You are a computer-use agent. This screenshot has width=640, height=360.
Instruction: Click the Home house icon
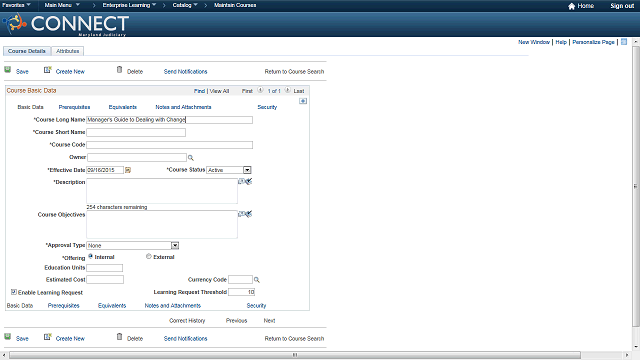pos(571,6)
